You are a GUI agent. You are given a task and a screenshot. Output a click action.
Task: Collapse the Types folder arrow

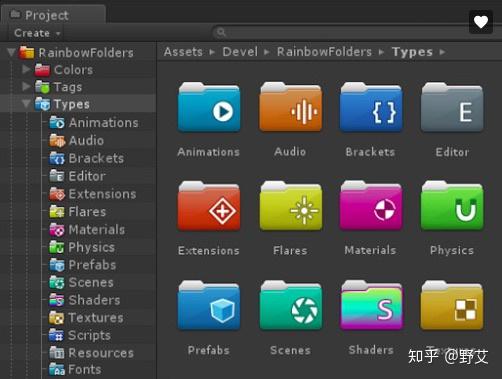[26, 104]
